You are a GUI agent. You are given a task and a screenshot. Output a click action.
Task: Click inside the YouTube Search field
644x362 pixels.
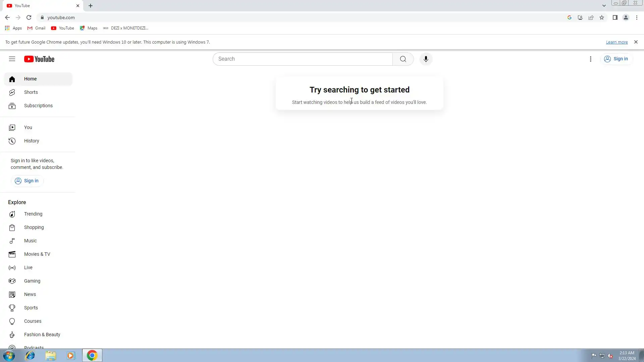[x=302, y=59]
